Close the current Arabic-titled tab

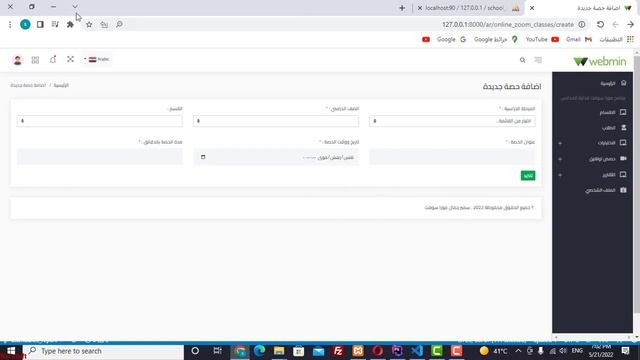click(x=532, y=8)
